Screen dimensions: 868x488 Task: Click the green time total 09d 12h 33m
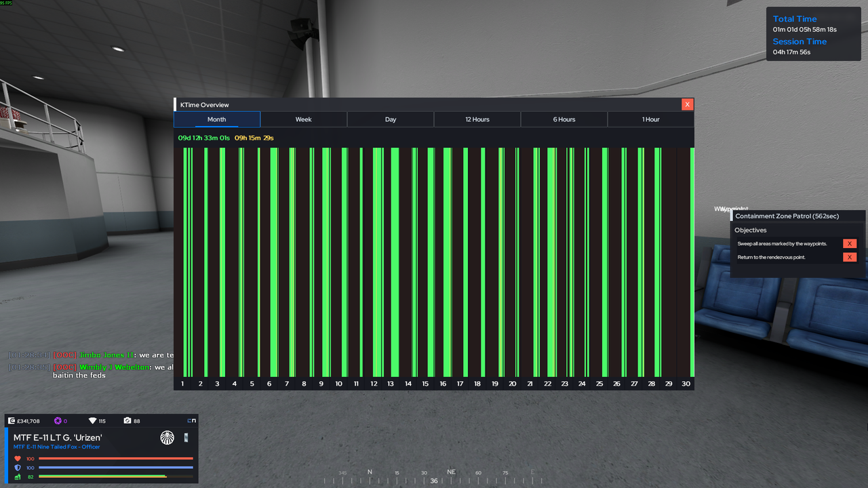click(204, 138)
